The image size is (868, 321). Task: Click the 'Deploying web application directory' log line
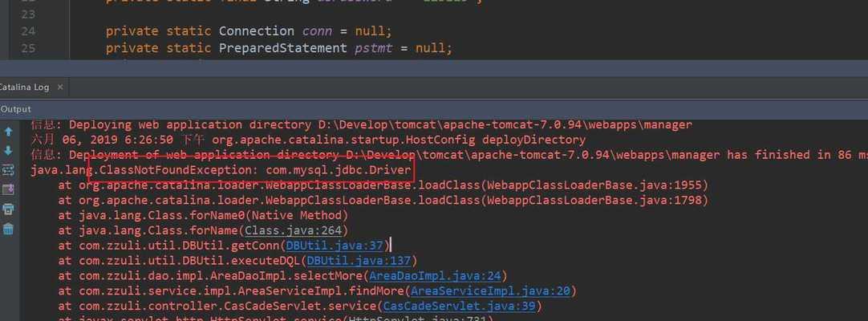click(x=362, y=125)
